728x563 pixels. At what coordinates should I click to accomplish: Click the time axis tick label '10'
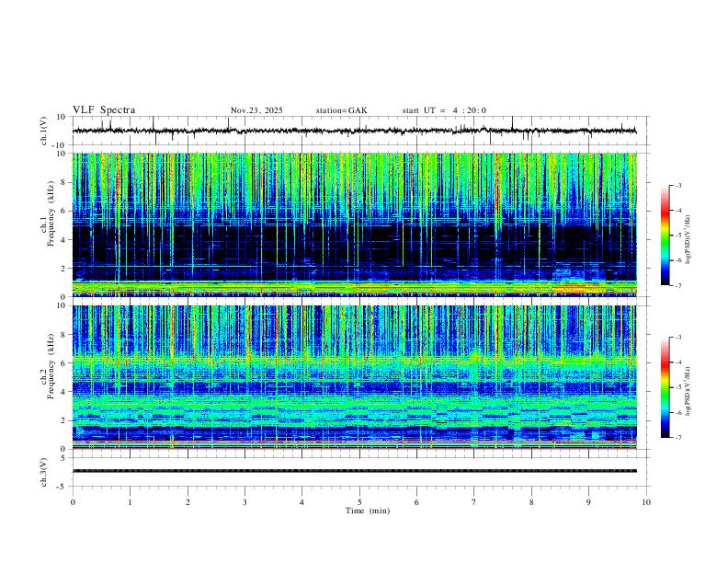pos(646,502)
